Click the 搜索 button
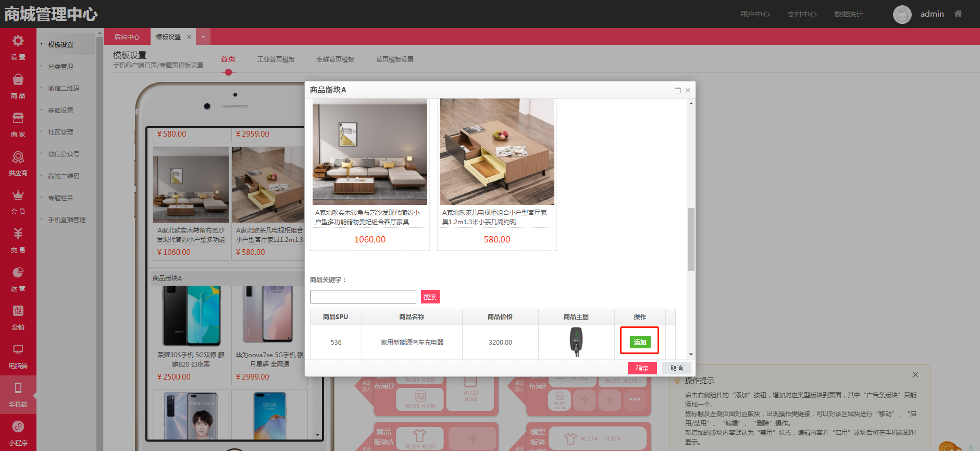The width and height of the screenshot is (980, 451). pos(430,297)
